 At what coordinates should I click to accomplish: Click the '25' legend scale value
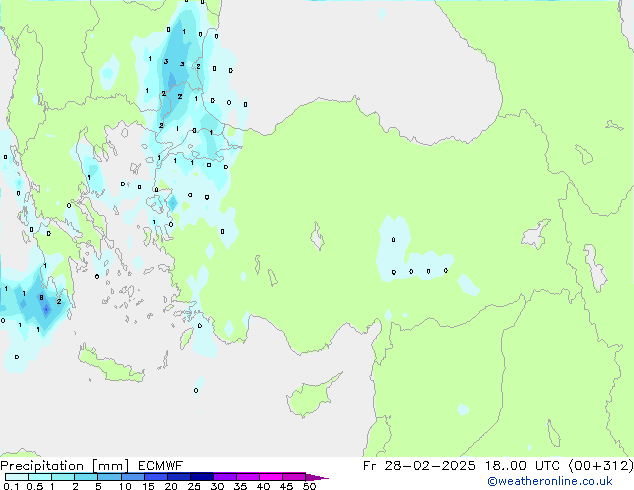[194, 486]
